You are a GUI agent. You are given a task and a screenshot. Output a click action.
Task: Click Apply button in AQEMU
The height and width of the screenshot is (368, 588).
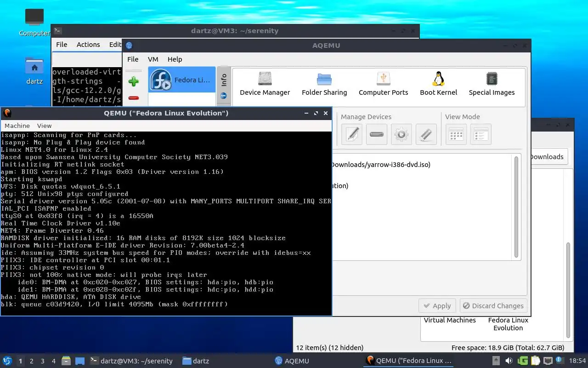437,306
